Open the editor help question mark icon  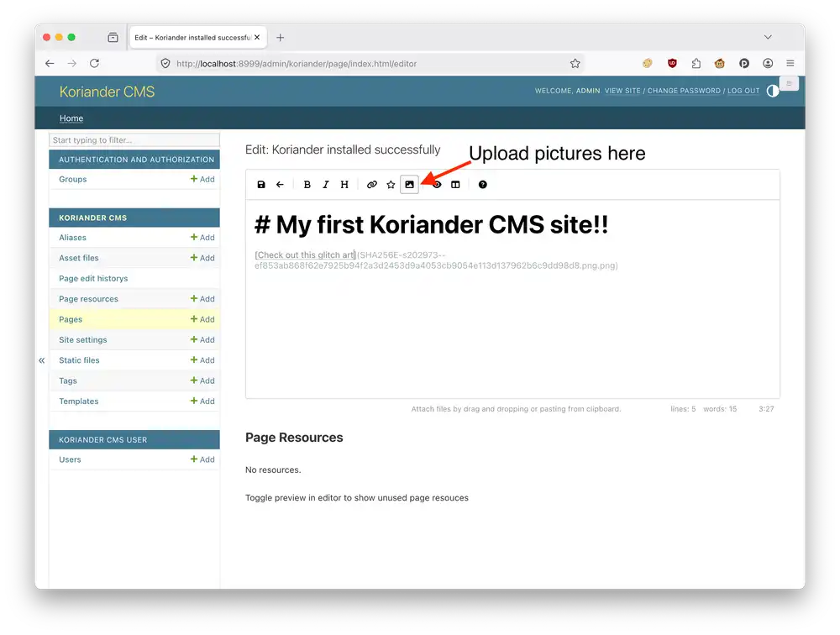coord(483,184)
